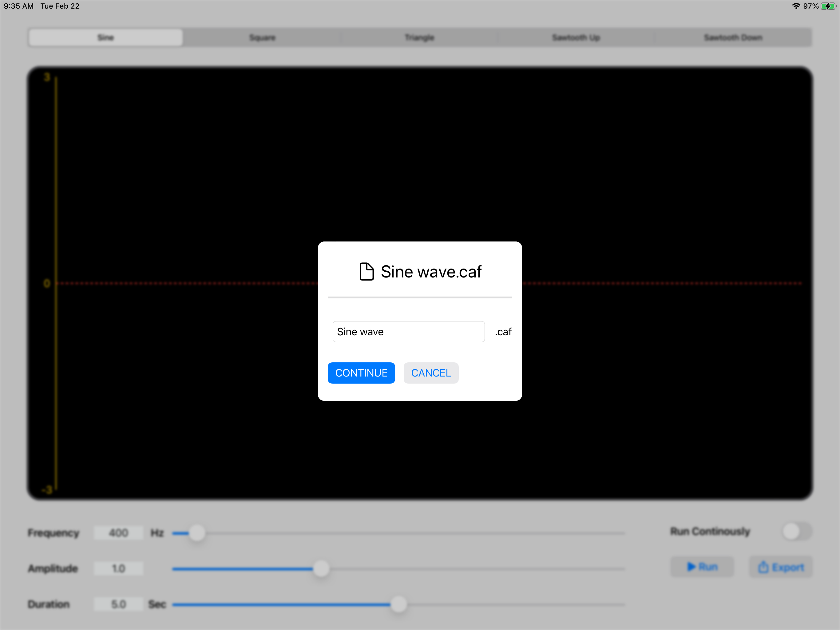This screenshot has width=840, height=630.
Task: Click the Amplitude slider knob
Action: pos(321,569)
